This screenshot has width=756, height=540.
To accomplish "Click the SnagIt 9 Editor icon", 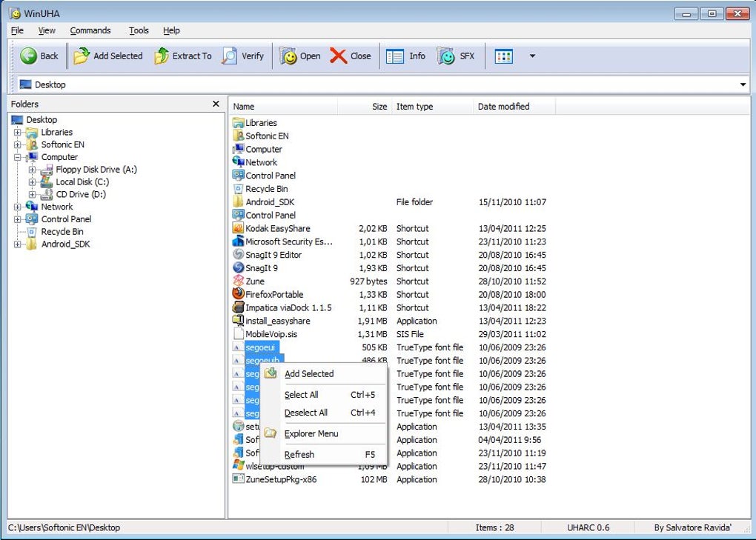I will click(x=238, y=254).
